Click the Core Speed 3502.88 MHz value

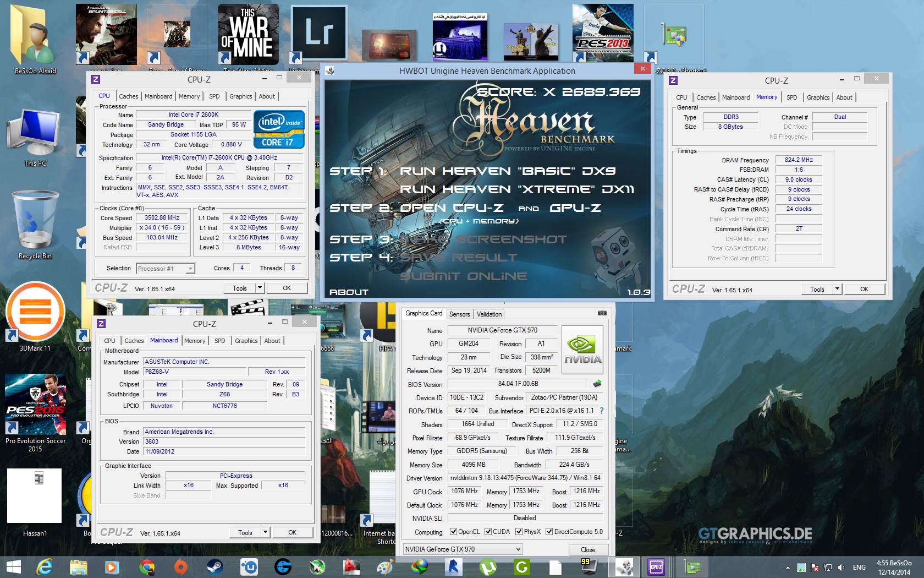tap(162, 217)
